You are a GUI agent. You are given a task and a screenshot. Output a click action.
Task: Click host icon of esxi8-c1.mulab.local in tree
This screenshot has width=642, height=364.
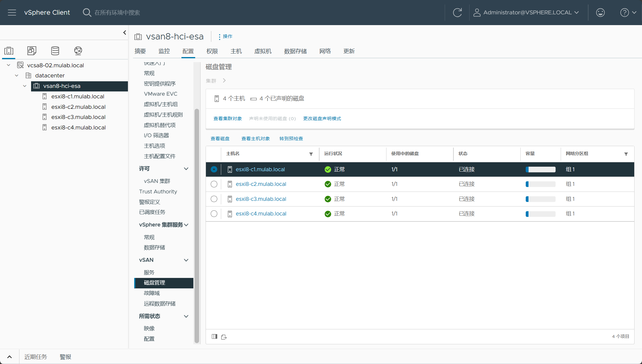[45, 96]
